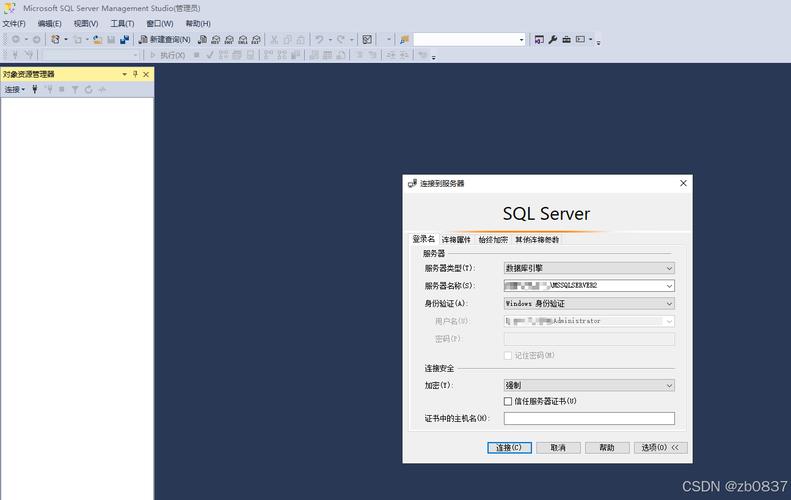The image size is (791, 500).
Task: Open the 文件(F) menu
Action: (x=14, y=24)
